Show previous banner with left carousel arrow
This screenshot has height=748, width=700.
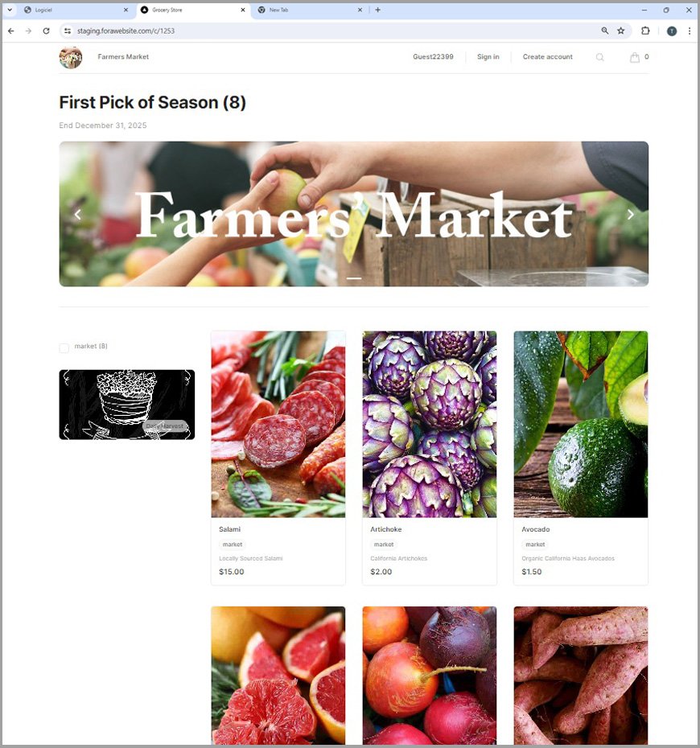point(78,215)
